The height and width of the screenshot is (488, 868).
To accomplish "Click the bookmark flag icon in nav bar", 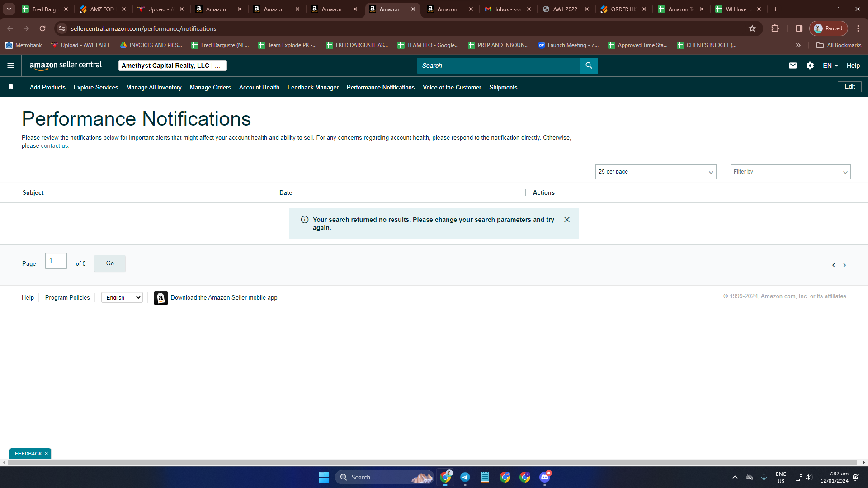I will [x=11, y=87].
